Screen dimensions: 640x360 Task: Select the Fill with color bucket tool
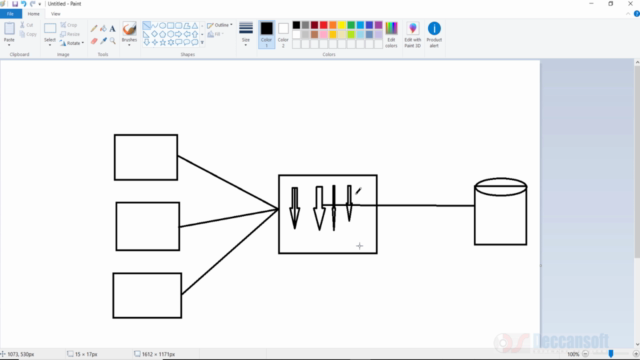103,29
